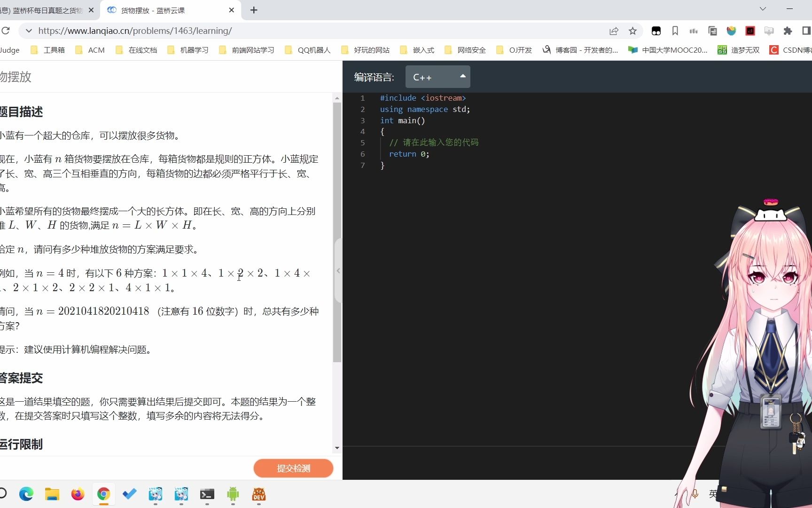Open the QQ机器人 bookmark folder
Image resolution: width=812 pixels, height=508 pixels.
307,50
